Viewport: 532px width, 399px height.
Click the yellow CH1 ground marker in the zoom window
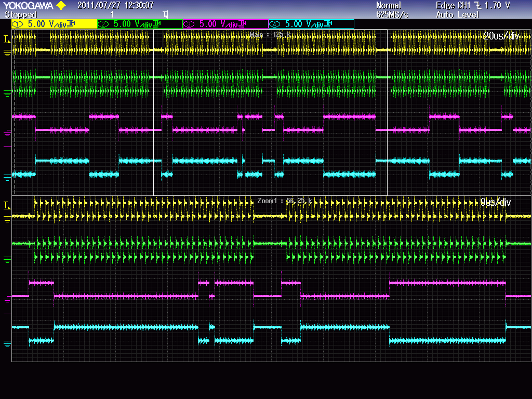7,219
